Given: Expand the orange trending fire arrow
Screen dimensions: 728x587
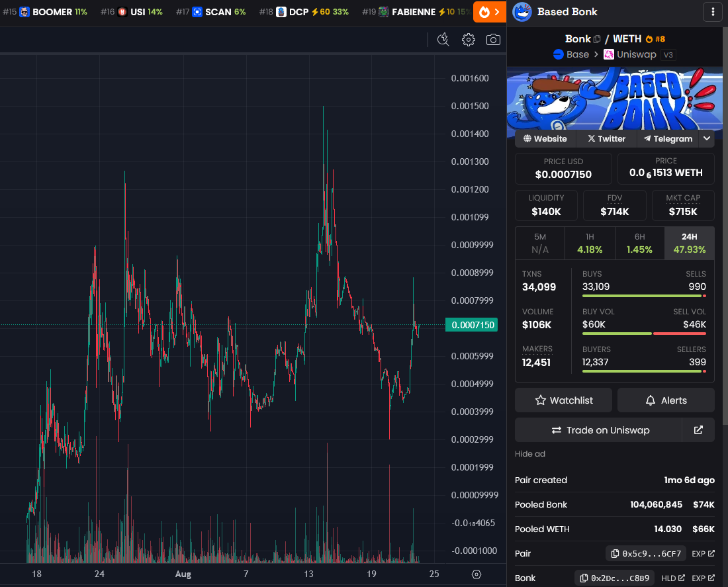Looking at the screenshot, I should (490, 12).
